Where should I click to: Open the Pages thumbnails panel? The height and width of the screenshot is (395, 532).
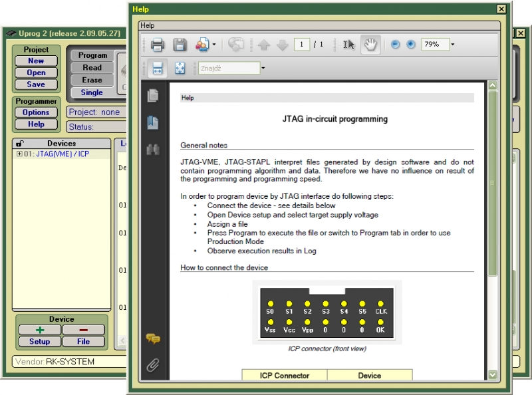click(x=153, y=95)
